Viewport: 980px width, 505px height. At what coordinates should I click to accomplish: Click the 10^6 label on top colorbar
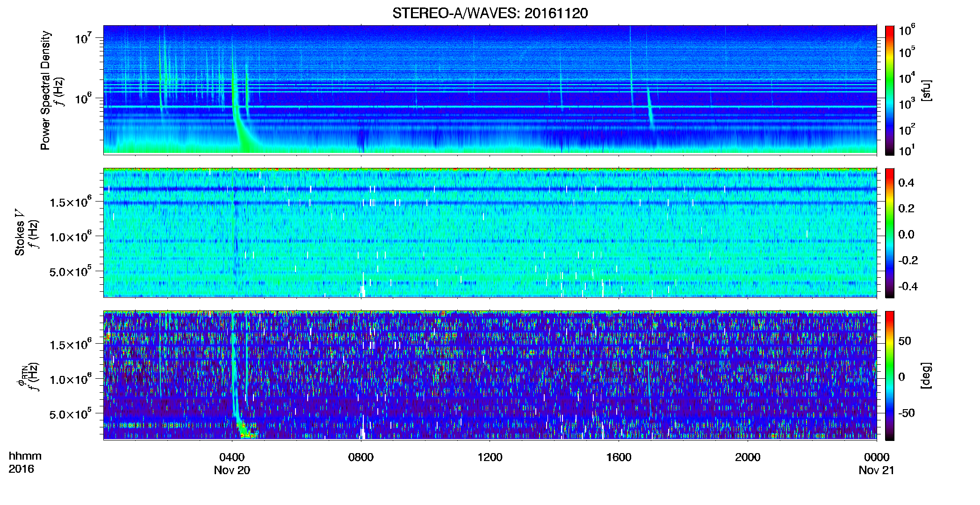[x=907, y=30]
